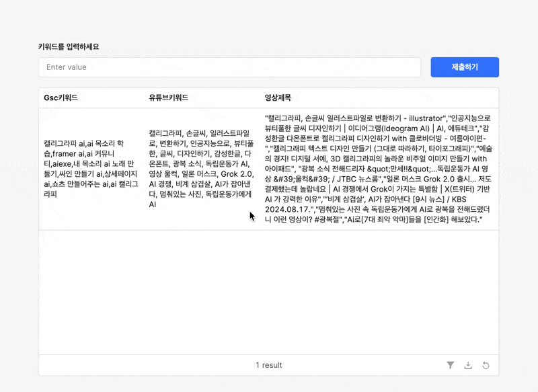Sort by the Gsc키워드 column header

[61, 97]
